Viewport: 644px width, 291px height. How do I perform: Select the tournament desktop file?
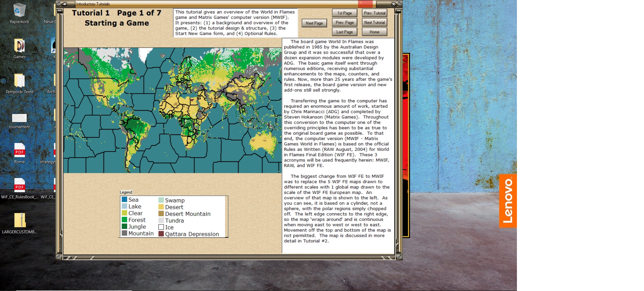coord(19,118)
